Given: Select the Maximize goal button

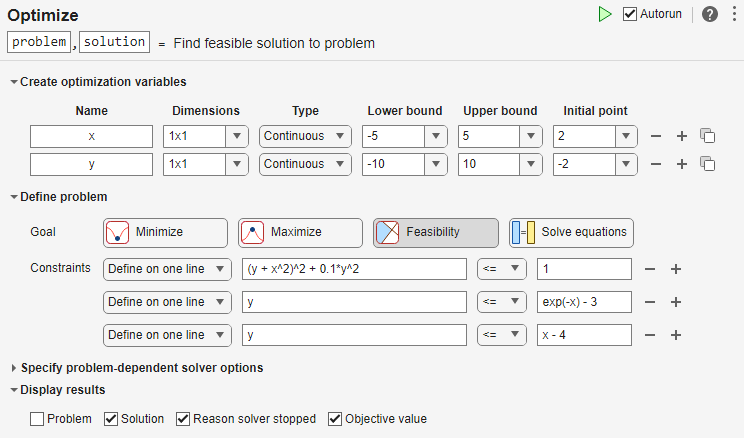Looking at the screenshot, I should coord(300,232).
